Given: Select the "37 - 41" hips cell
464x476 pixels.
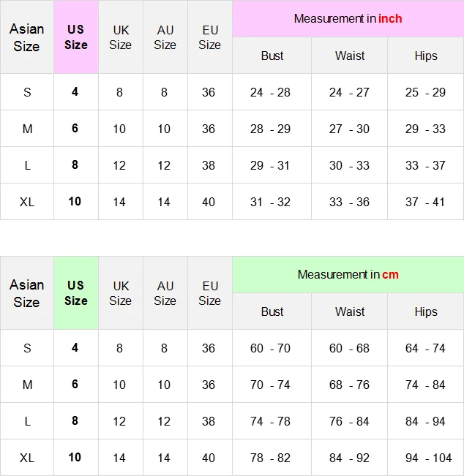Looking at the screenshot, I should [425, 202].
